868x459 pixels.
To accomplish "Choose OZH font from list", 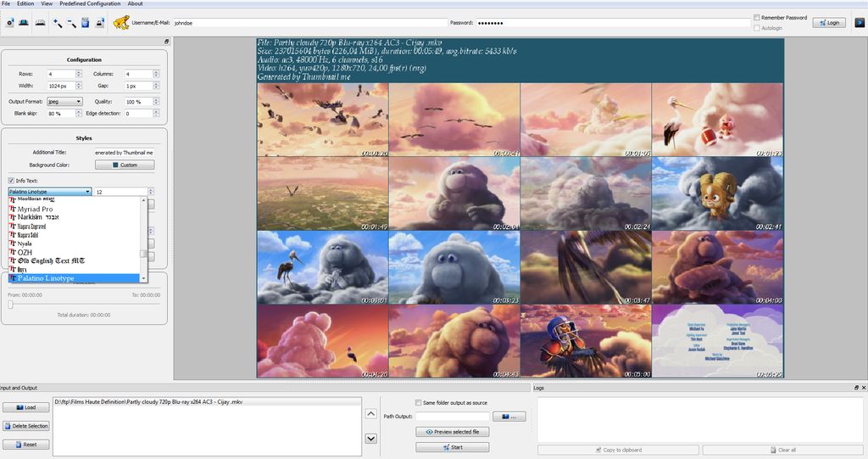I will coord(75,252).
